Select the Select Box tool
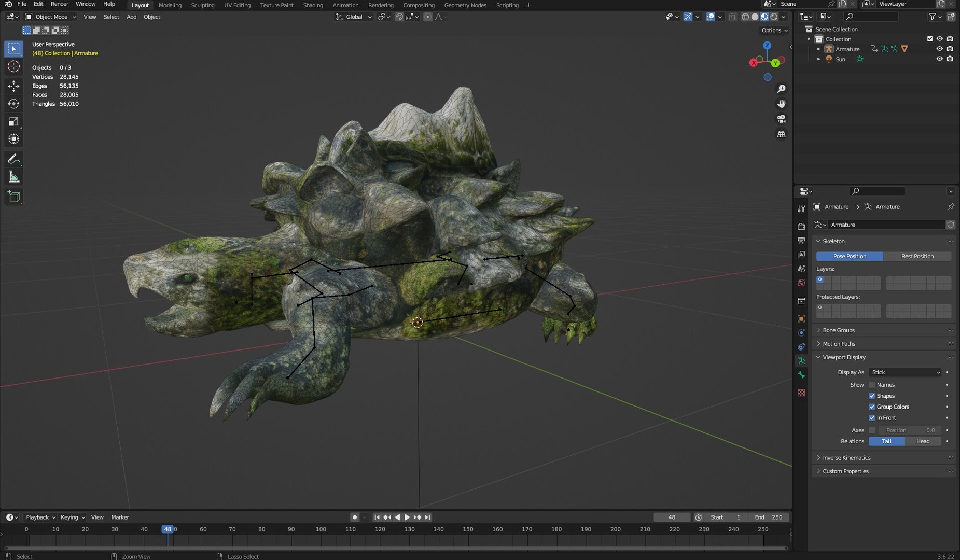 pos(14,49)
